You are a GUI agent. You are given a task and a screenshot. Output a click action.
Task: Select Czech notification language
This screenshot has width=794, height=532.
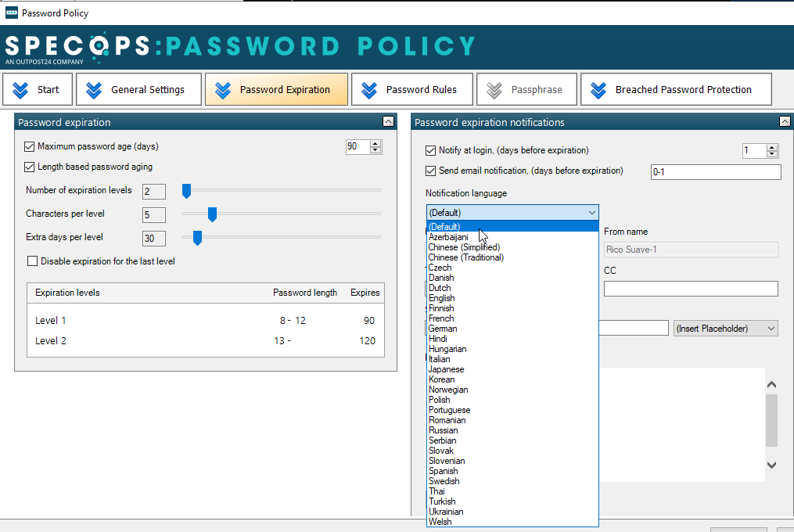click(512, 268)
